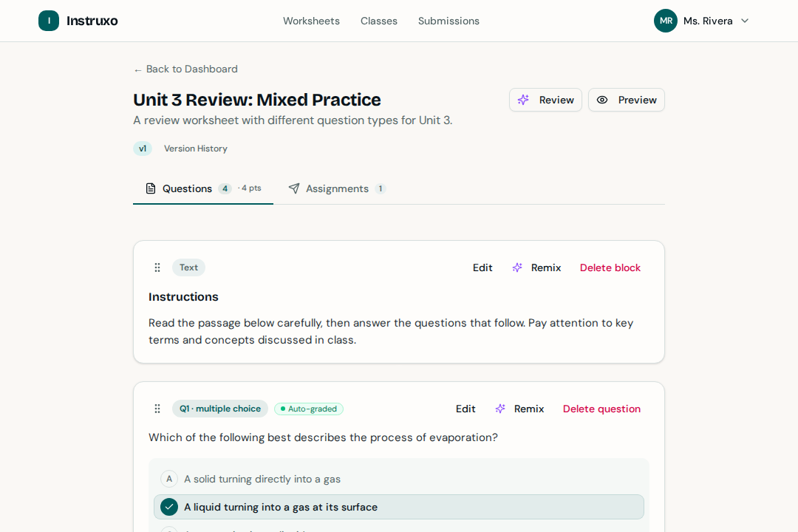Viewport: 798px width, 532px height.
Task: Select the Questions tab
Action: click(187, 188)
